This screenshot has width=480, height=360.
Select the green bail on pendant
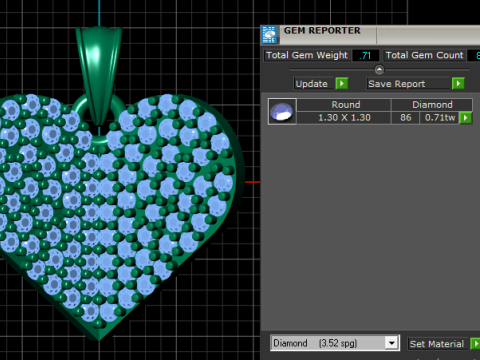coord(99,75)
